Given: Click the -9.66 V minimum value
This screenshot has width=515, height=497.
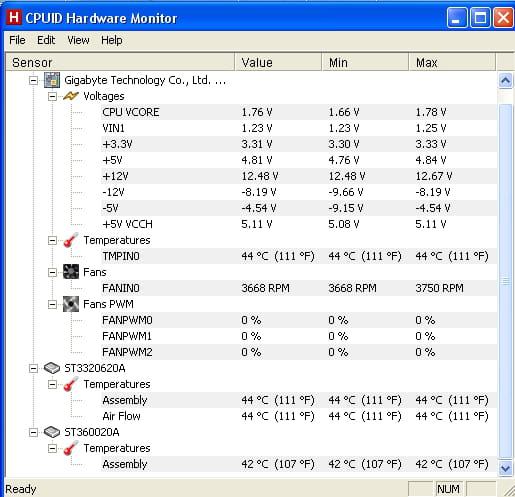Looking at the screenshot, I should coord(346,192).
